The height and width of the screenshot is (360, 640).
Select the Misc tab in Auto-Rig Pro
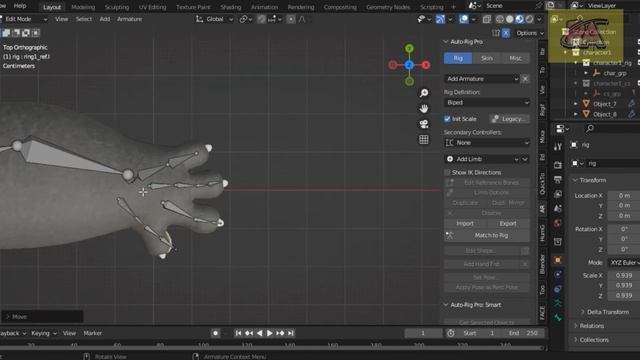point(516,58)
